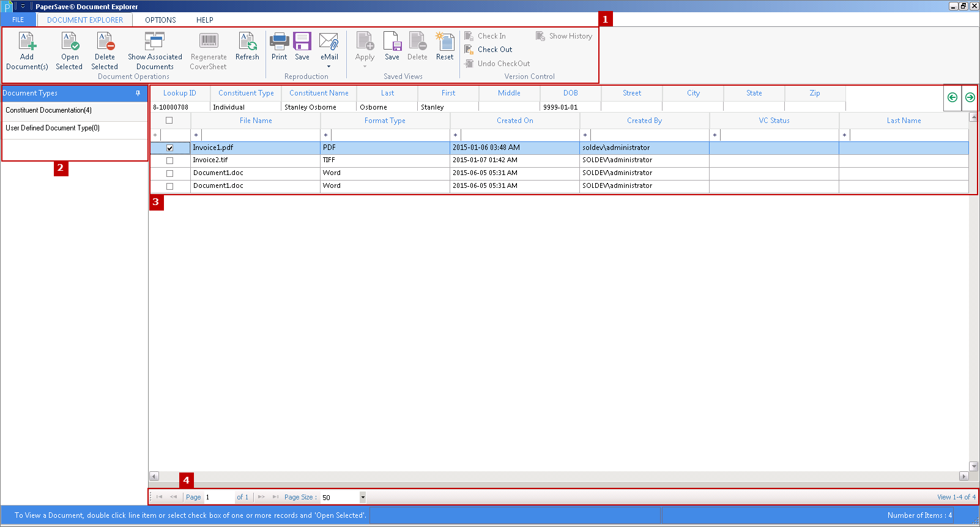Click previous page navigation icon
Screen dimensions: 980x527
click(x=174, y=497)
